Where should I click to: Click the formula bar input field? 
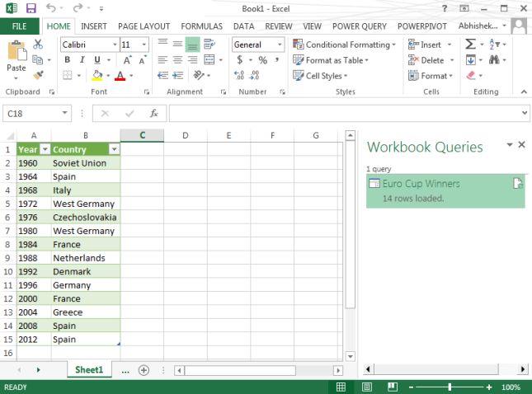(x=346, y=113)
